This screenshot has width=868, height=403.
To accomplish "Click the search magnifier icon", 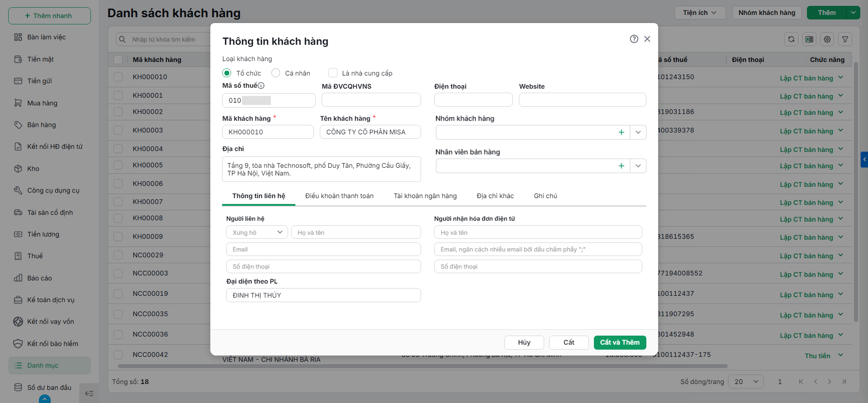I will coord(122,39).
